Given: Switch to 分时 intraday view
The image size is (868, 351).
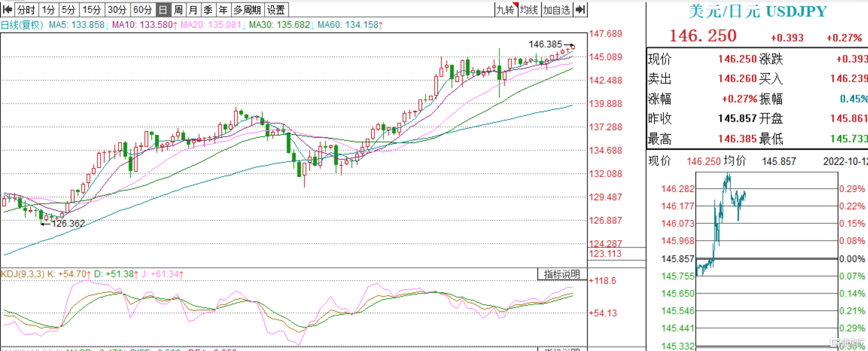Looking at the screenshot, I should pyautogui.click(x=26, y=10).
